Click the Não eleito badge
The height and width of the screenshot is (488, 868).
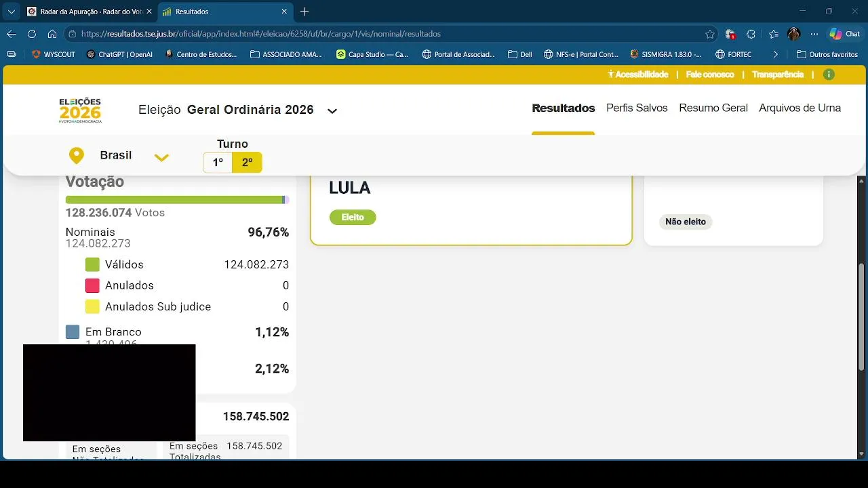pos(686,222)
